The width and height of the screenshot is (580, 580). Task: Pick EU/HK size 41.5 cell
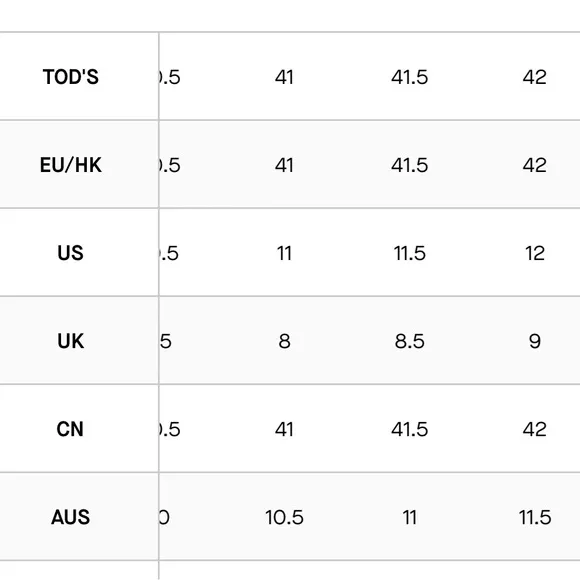pyautogui.click(x=409, y=165)
